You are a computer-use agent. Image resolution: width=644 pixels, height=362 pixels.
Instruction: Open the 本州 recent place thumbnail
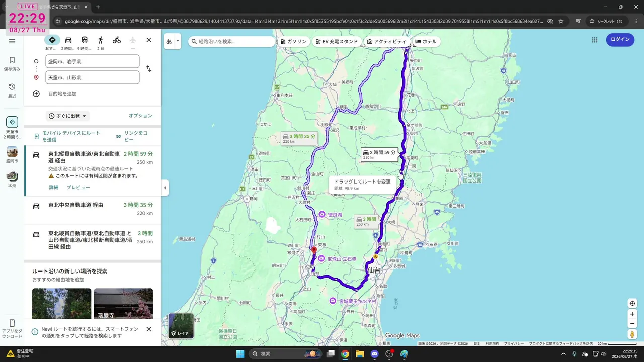(12, 179)
